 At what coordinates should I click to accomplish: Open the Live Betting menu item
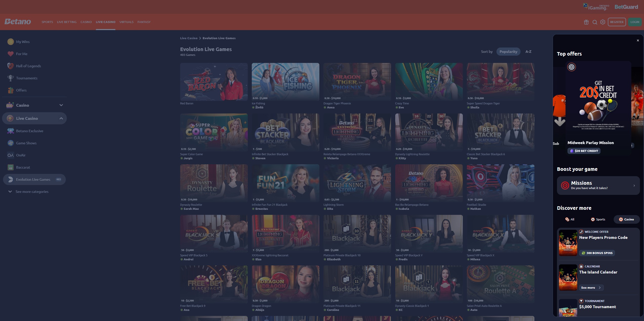point(67,22)
